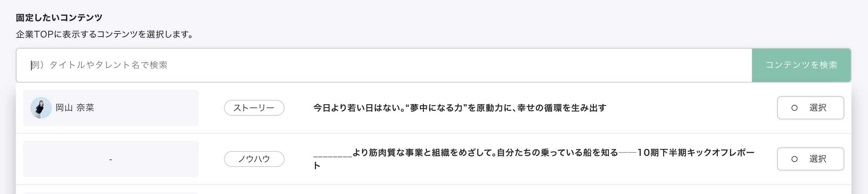This screenshot has height=194, width=868.
Task: Click the partially visible third row's talent card
Action: point(111,193)
